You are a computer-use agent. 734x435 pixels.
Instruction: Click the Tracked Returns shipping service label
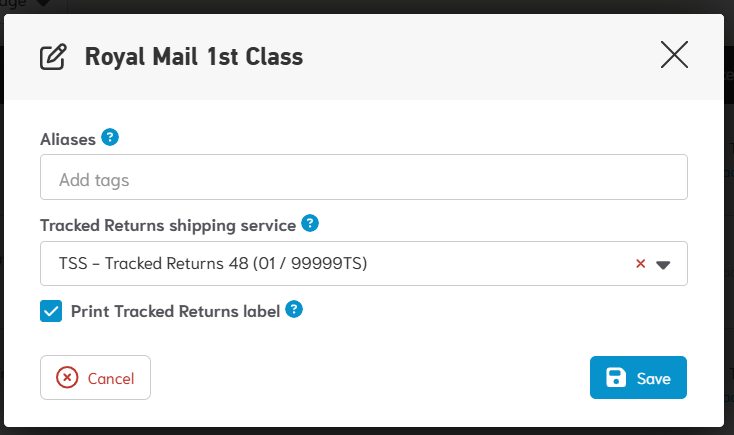(x=168, y=225)
